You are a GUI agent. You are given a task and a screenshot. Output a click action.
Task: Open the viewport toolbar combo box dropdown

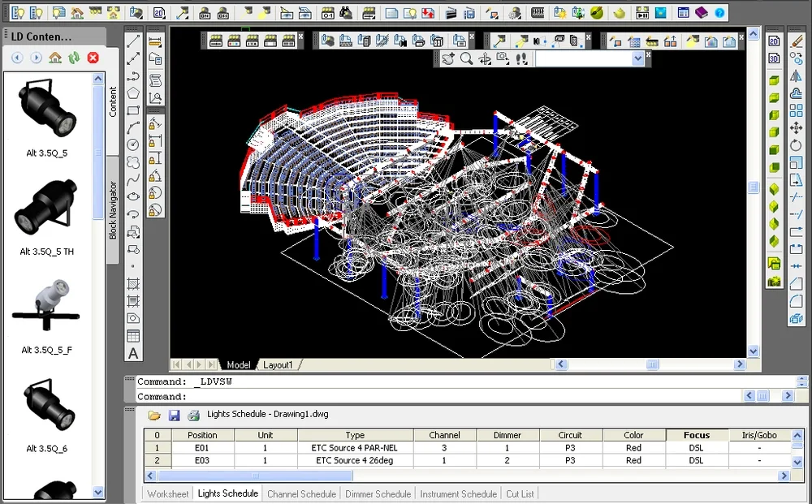pos(638,59)
